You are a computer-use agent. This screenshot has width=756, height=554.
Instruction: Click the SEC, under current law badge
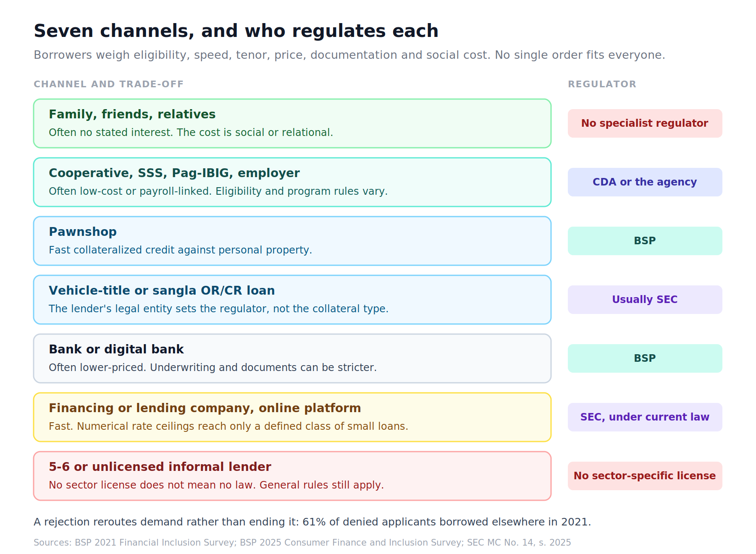(x=645, y=417)
